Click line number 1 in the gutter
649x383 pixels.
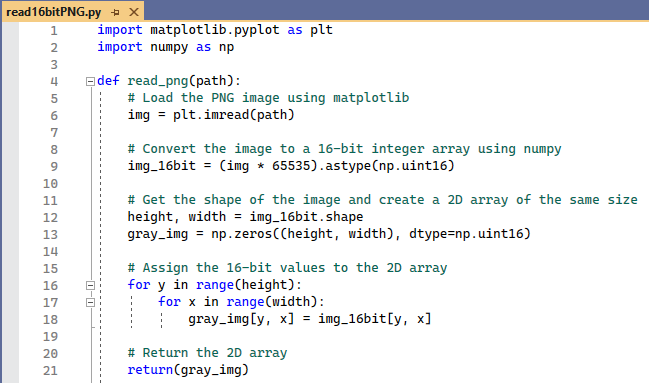click(x=54, y=31)
